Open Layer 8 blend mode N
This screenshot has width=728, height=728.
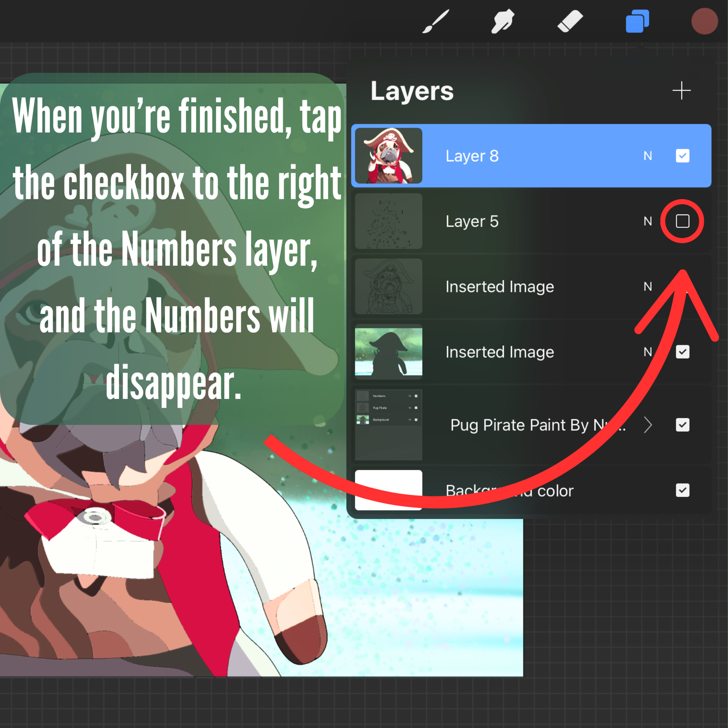647,156
